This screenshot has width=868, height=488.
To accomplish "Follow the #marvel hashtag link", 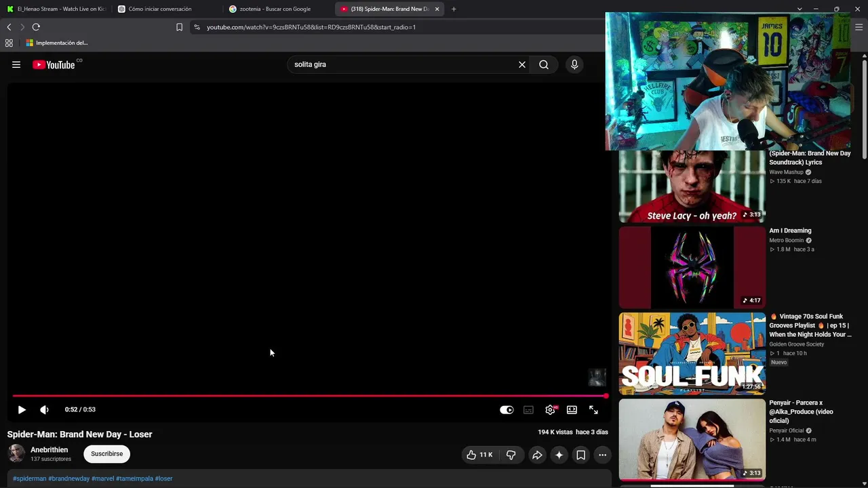I will [x=103, y=479].
